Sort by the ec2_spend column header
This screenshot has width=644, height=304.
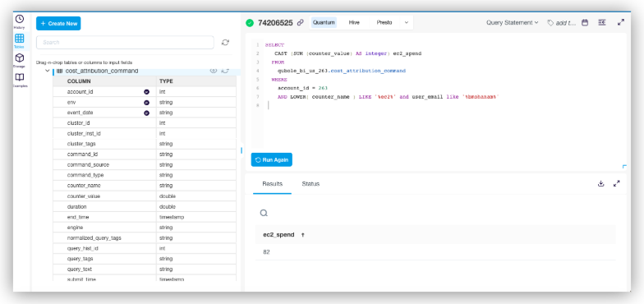pos(278,235)
